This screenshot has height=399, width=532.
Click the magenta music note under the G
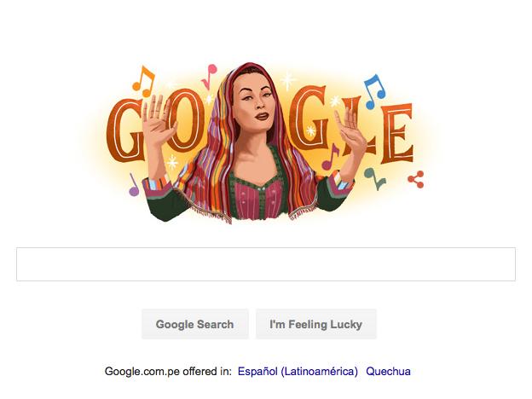(330, 157)
